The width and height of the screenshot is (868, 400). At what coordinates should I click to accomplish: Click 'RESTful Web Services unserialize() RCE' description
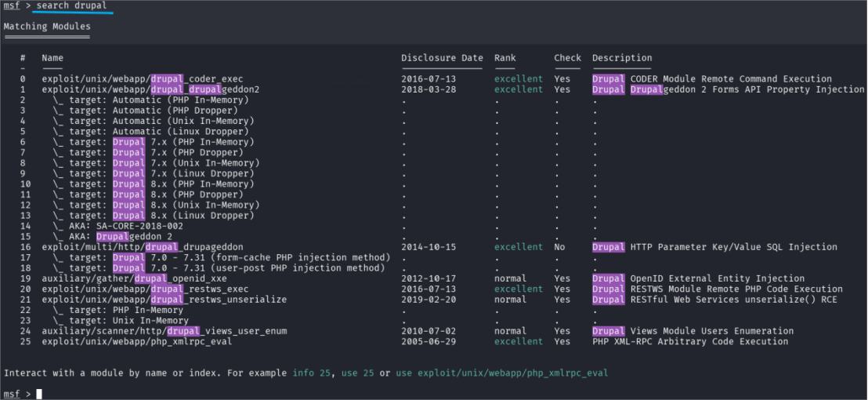pos(734,300)
